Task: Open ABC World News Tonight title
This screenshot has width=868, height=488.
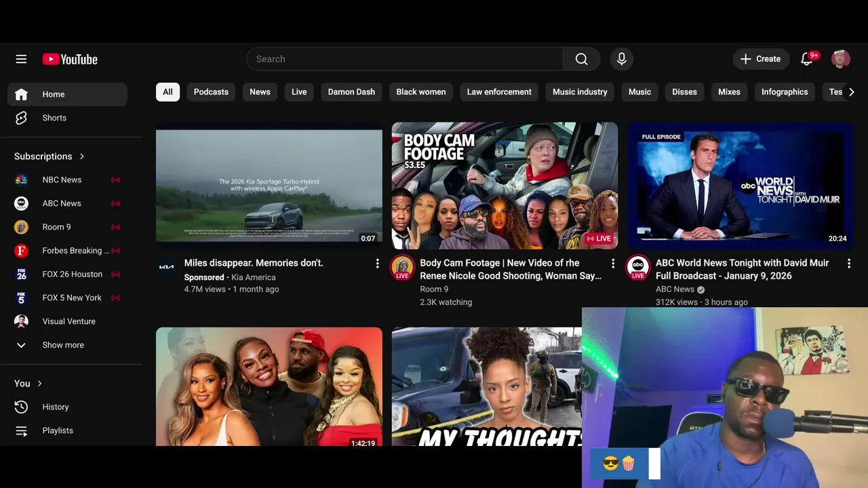Action: (x=743, y=269)
